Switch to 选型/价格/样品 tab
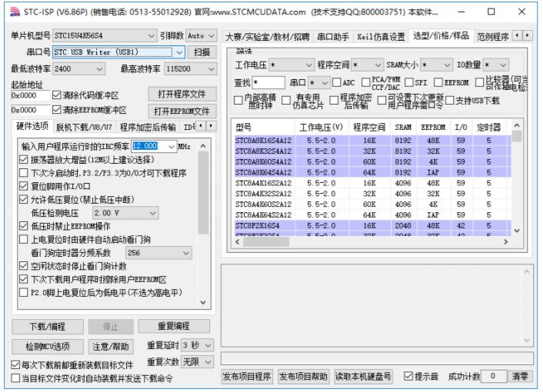543x392 pixels. (x=441, y=35)
